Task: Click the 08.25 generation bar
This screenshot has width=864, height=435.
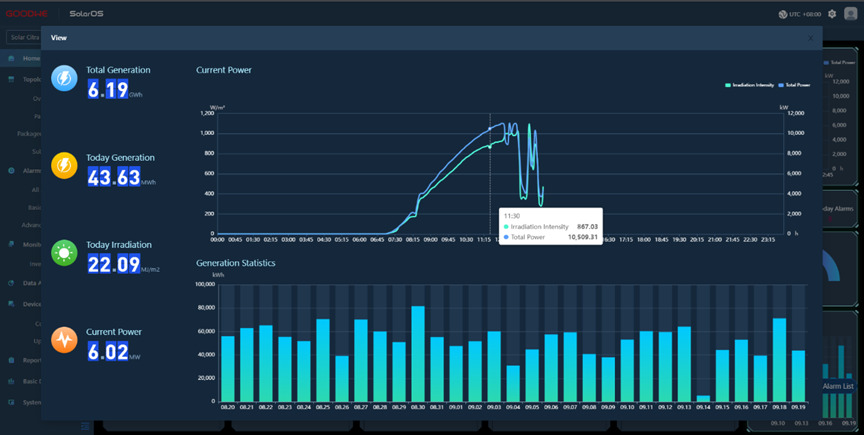Action: 323,361
